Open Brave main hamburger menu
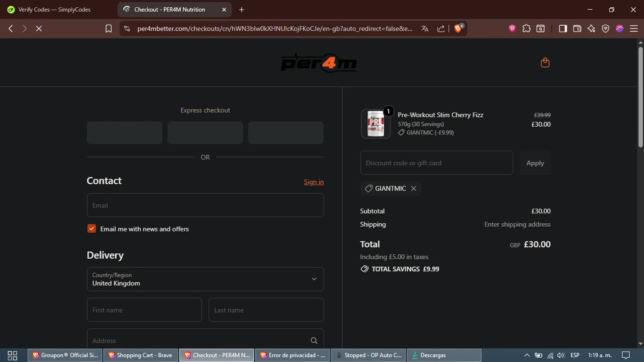Image resolution: width=644 pixels, height=362 pixels. (634, 28)
